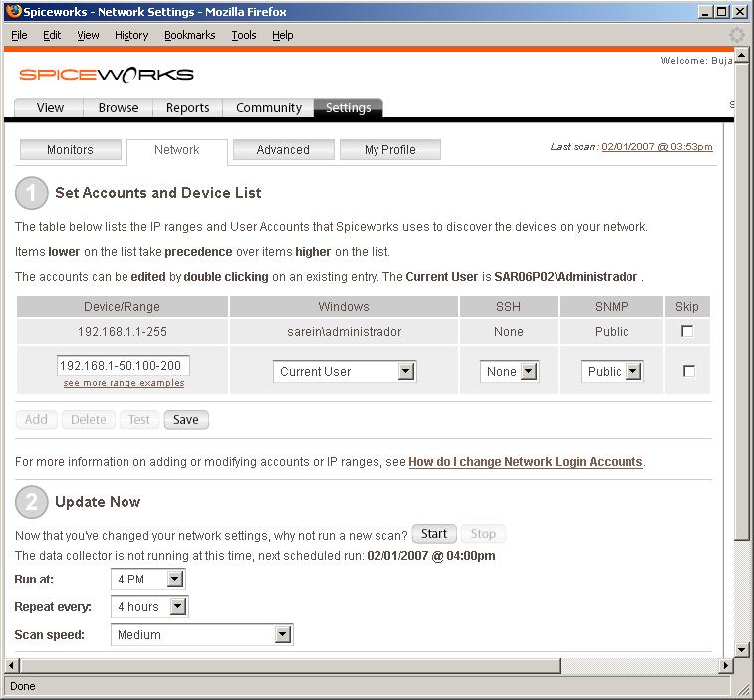This screenshot has width=754, height=700.
Task: Open the SSH None dropdown
Action: click(509, 371)
